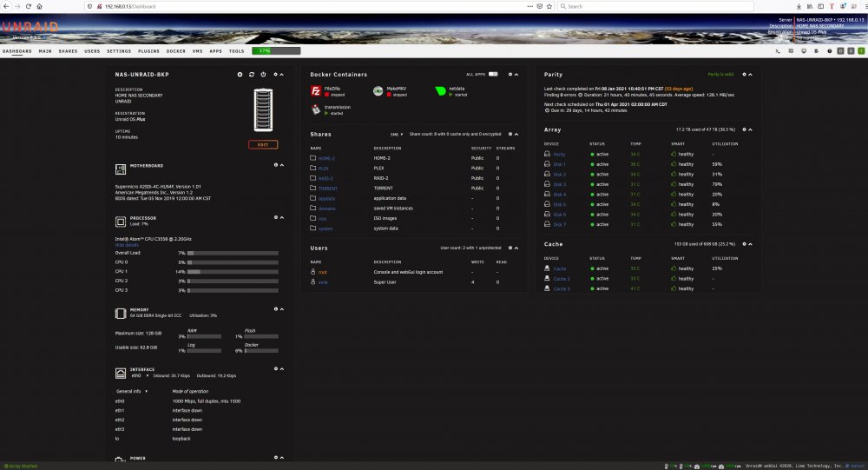This screenshot has height=470, width=868.
Task: Open Array panel gear settings
Action: (744, 129)
